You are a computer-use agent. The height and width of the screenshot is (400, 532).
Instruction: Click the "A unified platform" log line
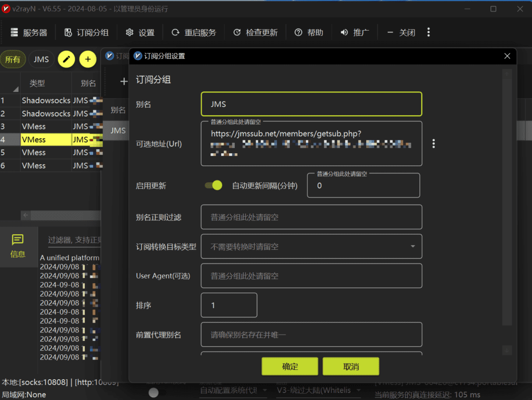tap(70, 258)
